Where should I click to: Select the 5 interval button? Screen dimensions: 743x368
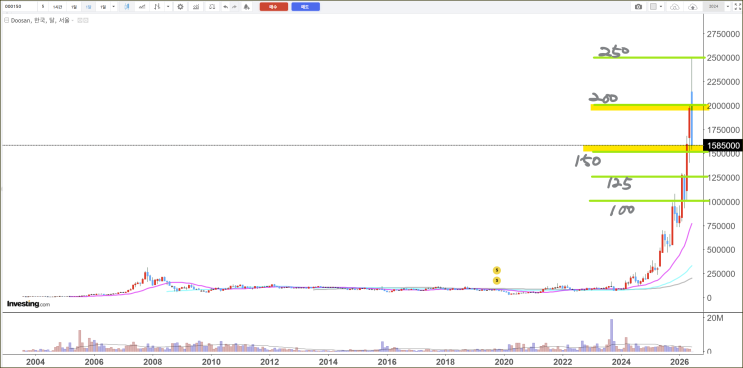tap(43, 7)
